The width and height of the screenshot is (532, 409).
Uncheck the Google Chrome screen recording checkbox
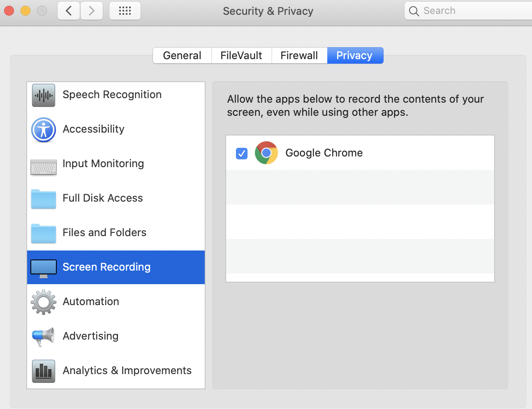(x=242, y=154)
